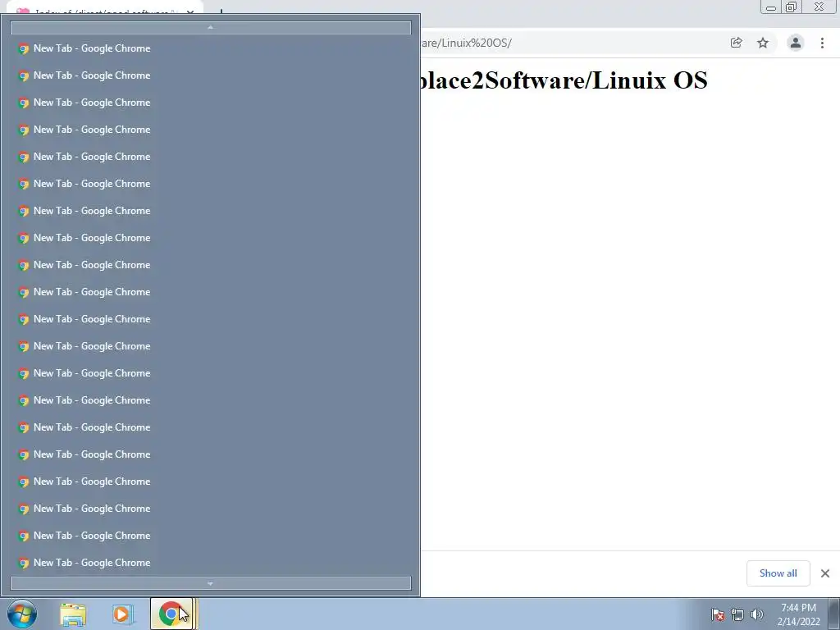
Task: Restore down the Chrome window
Action: point(792,7)
